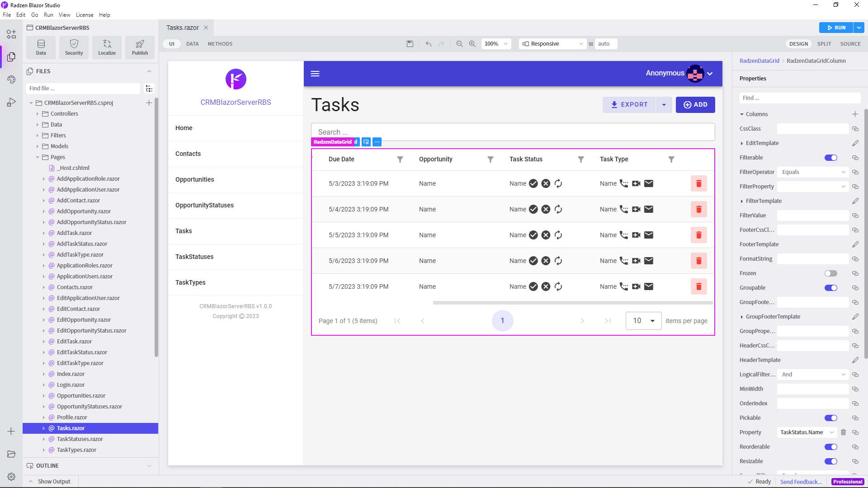
Task: Click the Find file input field
Action: click(x=84, y=89)
